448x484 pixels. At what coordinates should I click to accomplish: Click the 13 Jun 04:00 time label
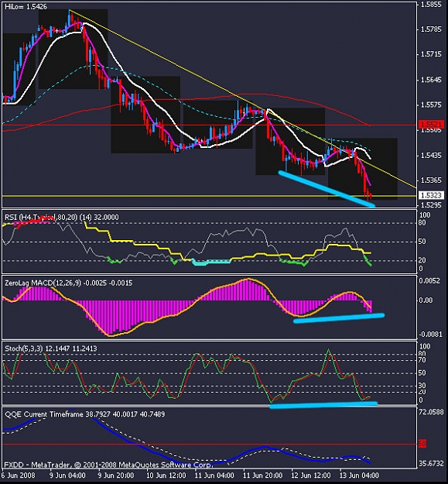pos(359,475)
